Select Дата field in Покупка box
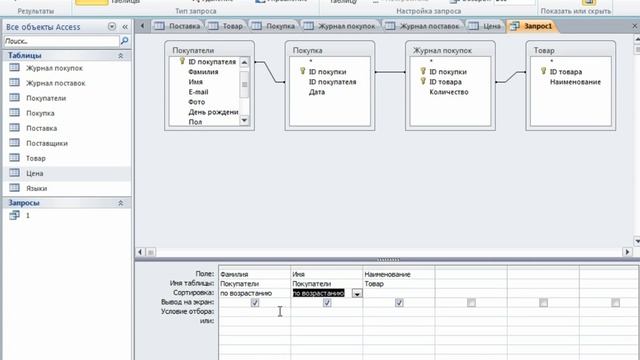640x360 pixels. pos(317,92)
